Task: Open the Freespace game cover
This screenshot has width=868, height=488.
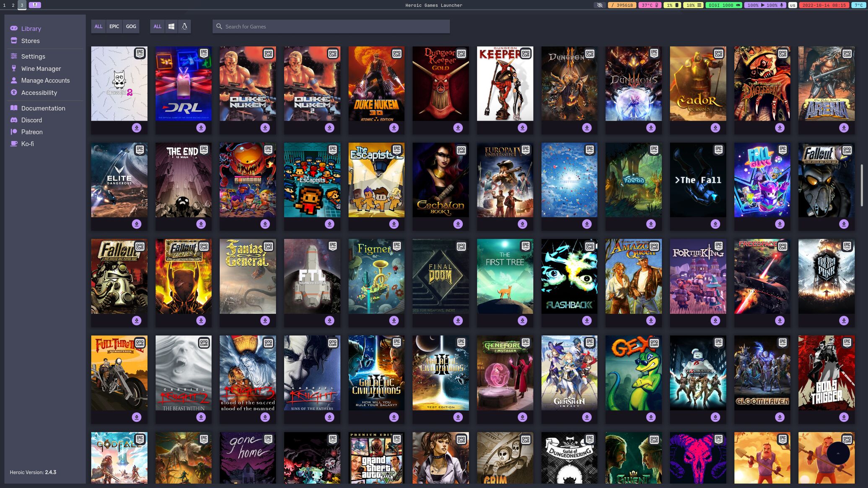Action: click(762, 276)
